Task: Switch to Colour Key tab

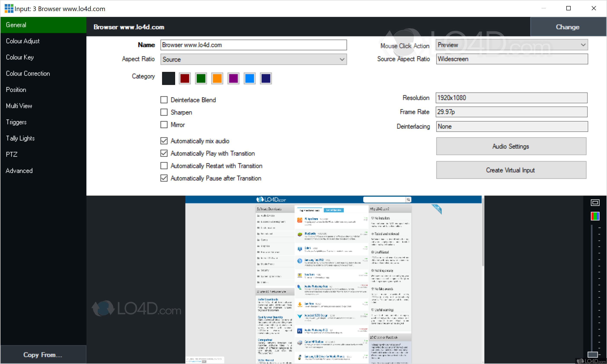Action: click(43, 57)
